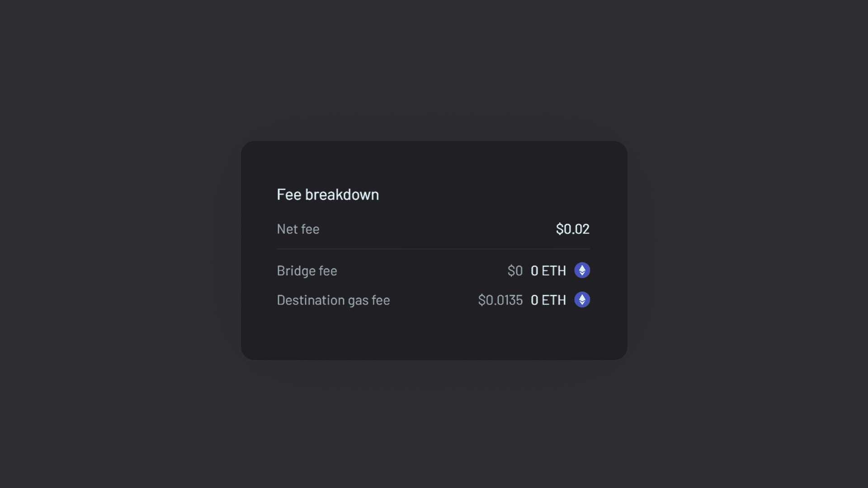Image resolution: width=868 pixels, height=488 pixels.
Task: Click the $0.02 net fee amount
Action: point(573,229)
